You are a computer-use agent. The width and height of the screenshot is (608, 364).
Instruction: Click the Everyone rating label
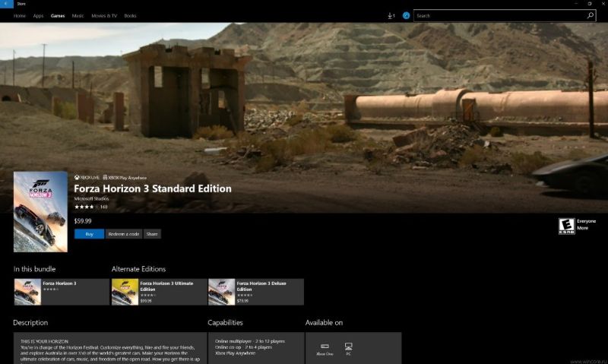click(x=586, y=221)
